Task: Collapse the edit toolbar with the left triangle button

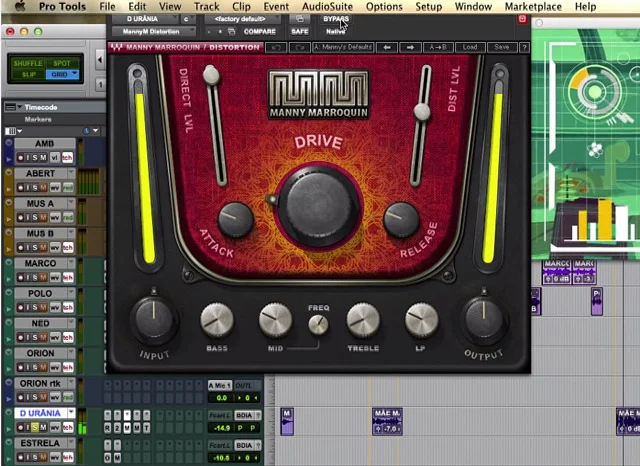Action: click(100, 60)
